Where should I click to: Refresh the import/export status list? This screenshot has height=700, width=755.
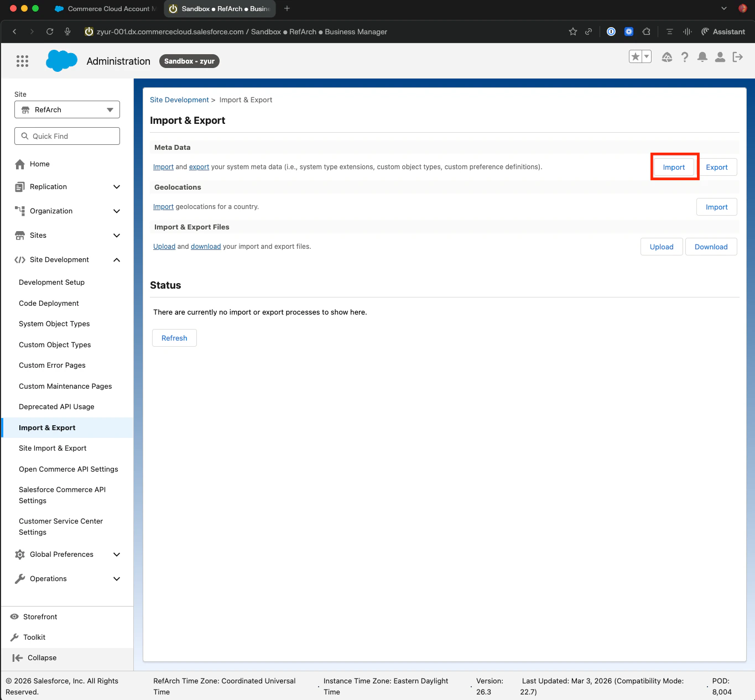[x=174, y=338]
